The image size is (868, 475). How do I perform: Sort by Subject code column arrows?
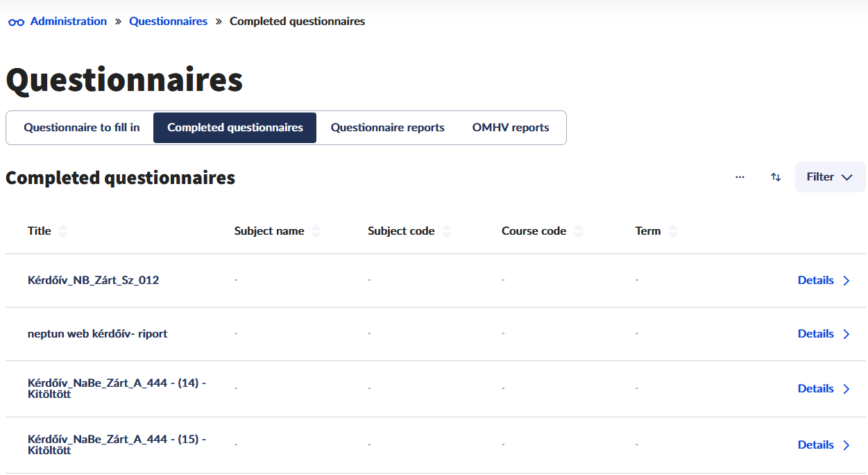coord(447,231)
